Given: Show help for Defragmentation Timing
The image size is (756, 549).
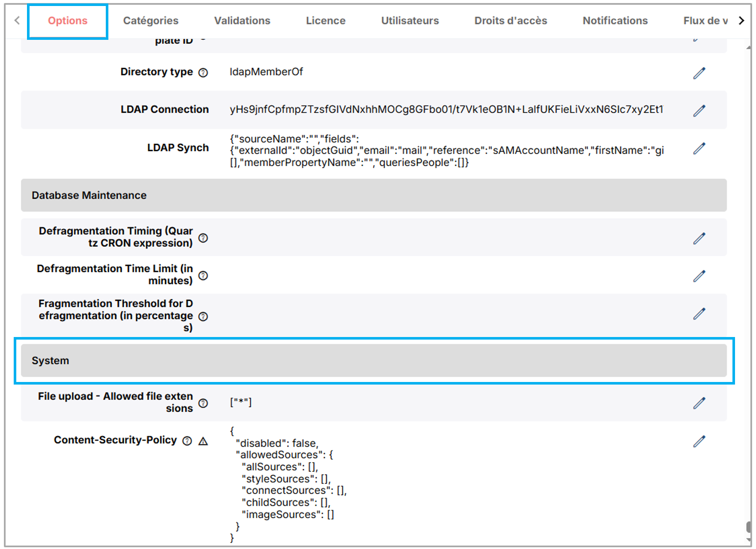Looking at the screenshot, I should (x=203, y=238).
